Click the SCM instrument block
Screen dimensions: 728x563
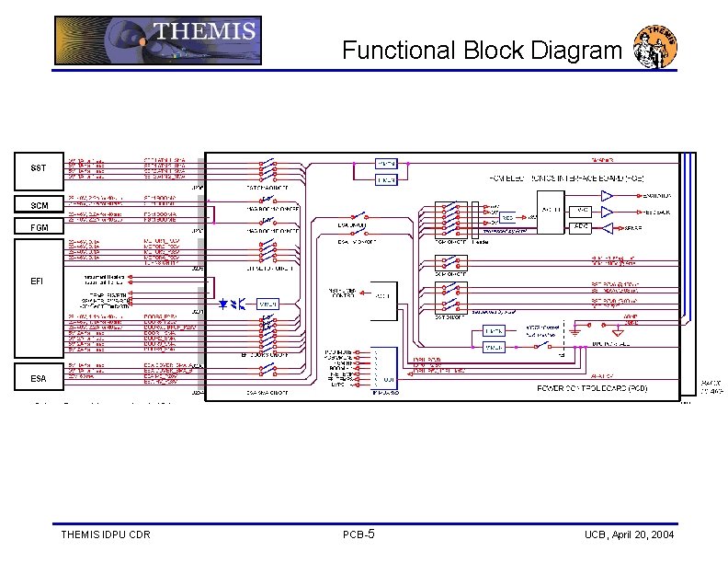pos(39,205)
